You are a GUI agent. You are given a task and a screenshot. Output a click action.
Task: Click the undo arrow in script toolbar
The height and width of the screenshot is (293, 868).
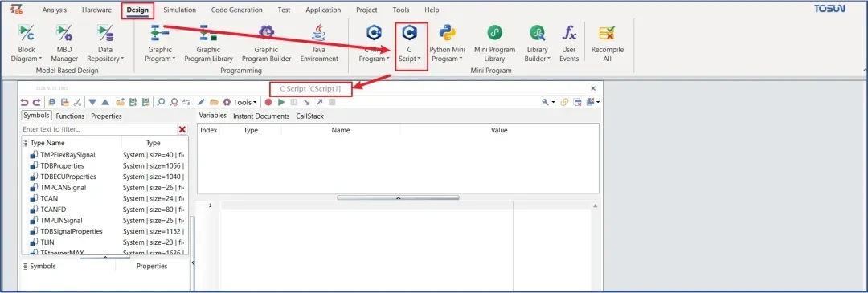click(24, 102)
